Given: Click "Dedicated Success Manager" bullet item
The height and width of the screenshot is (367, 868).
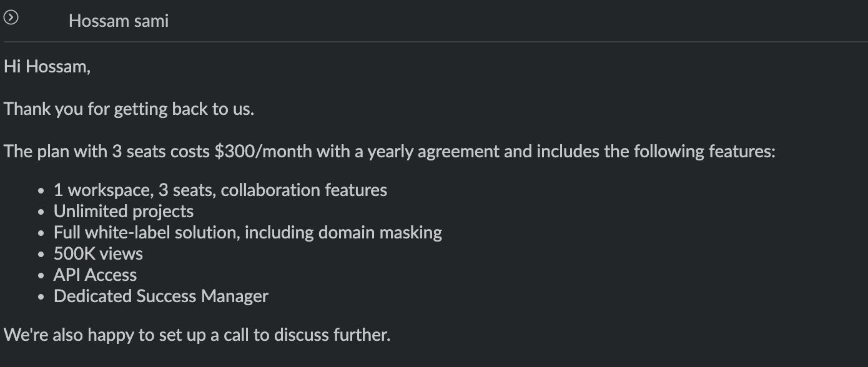Looking at the screenshot, I should [x=161, y=296].
